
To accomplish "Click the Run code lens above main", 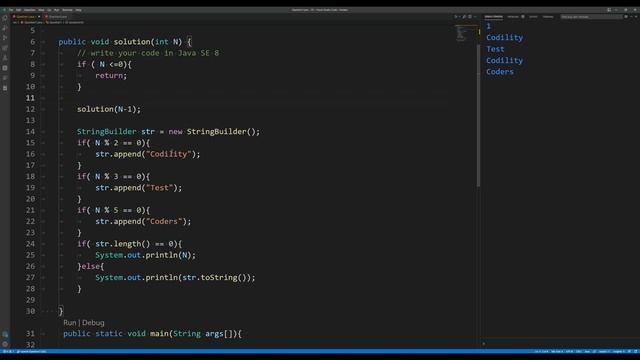I will pos(69,322).
